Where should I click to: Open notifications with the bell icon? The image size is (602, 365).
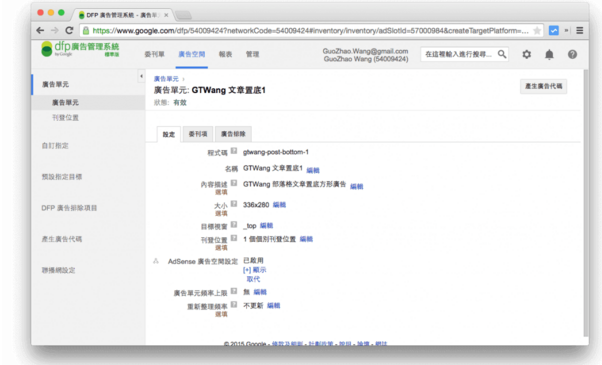[x=549, y=55]
